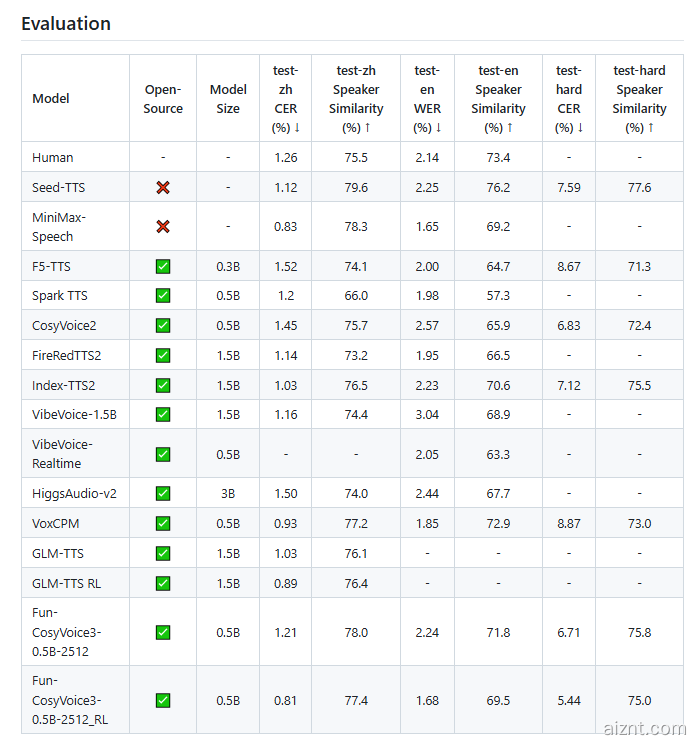Click the green check for Index-TTS2
The width and height of the screenshot is (696, 745).
point(163,385)
